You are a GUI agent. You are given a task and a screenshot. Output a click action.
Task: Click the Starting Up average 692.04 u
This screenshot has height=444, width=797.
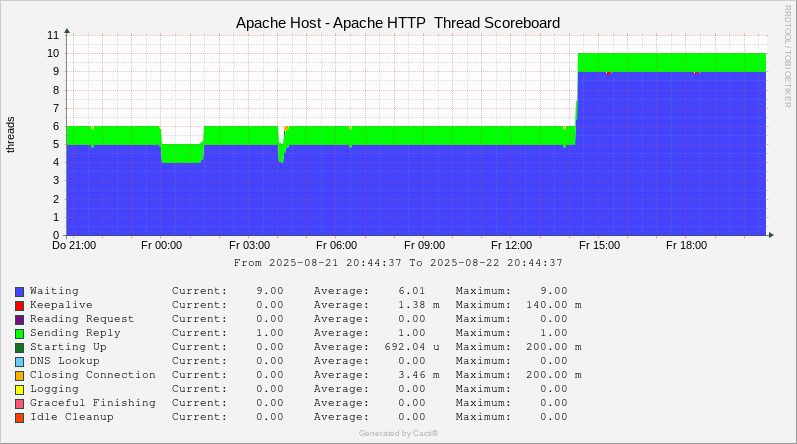pyautogui.click(x=412, y=347)
